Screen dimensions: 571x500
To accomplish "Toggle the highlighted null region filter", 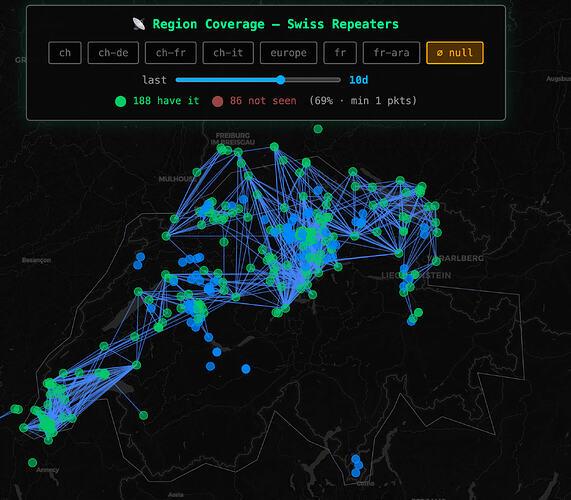I will click(x=455, y=53).
